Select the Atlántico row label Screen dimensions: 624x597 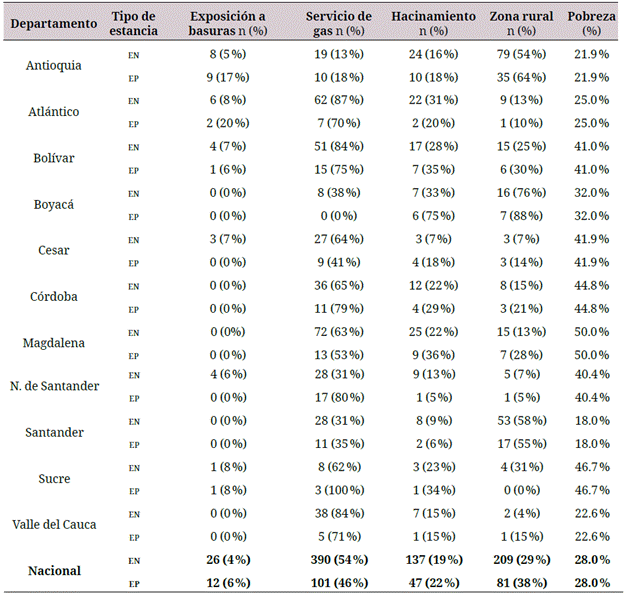(x=56, y=111)
